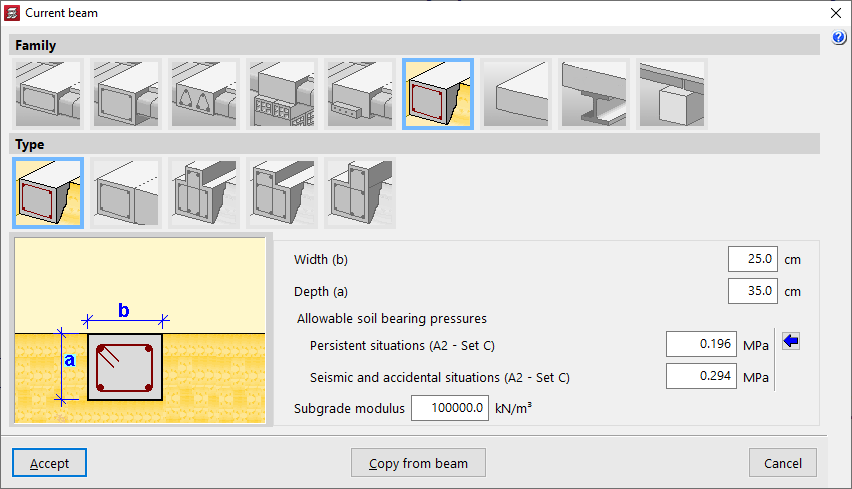The width and height of the screenshot is (852, 489).
Task: Click the beam cross-section preview diagram
Action: point(140,330)
